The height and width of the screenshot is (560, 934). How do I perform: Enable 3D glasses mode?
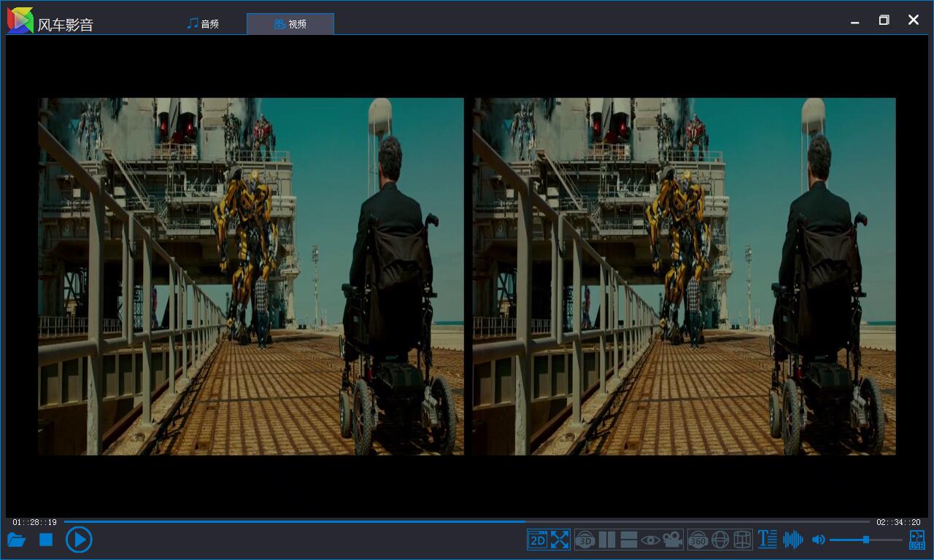coord(585,540)
